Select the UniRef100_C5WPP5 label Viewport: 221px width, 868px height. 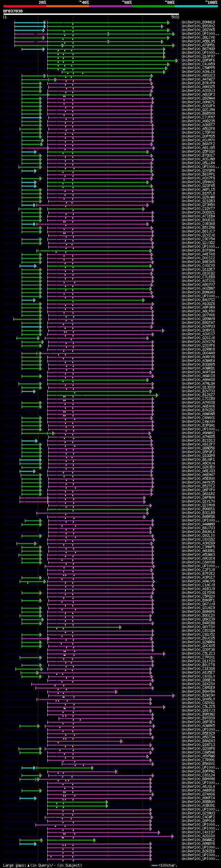(198, 68)
